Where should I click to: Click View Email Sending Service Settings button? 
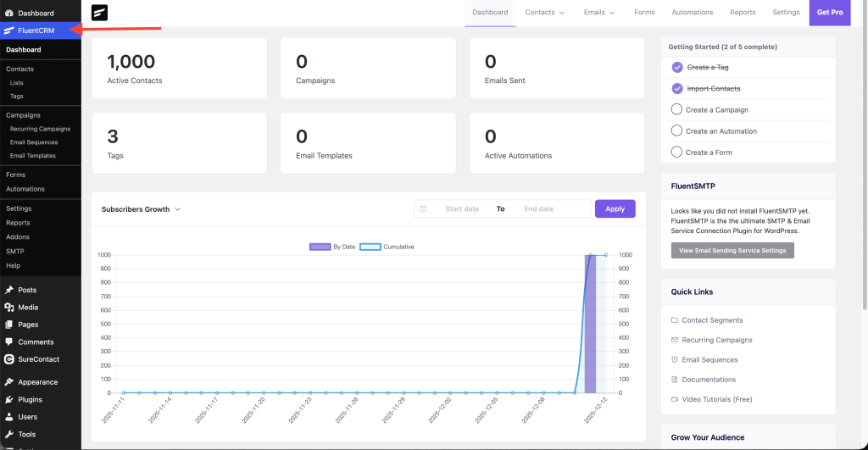pos(732,250)
